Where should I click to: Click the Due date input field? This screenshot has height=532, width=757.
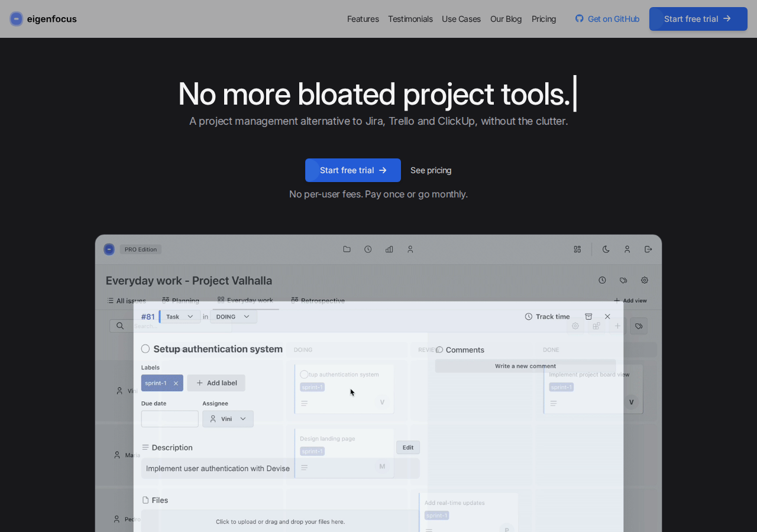[x=170, y=419]
